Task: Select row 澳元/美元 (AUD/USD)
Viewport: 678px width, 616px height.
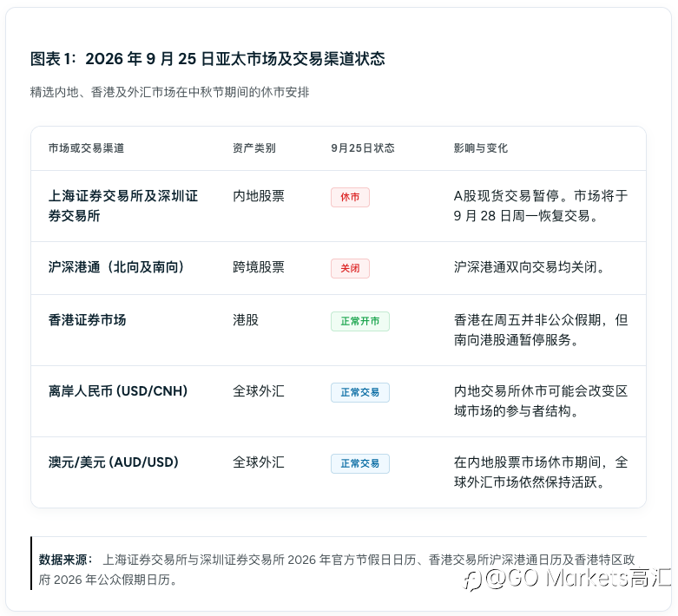Action: 339,472
